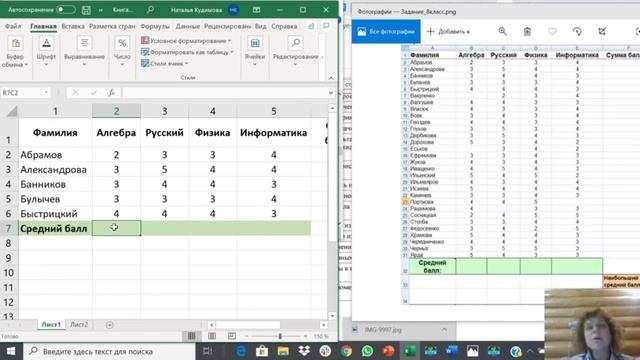Open the Число percent group icon
Screen dimensions: 640x360
122,43
